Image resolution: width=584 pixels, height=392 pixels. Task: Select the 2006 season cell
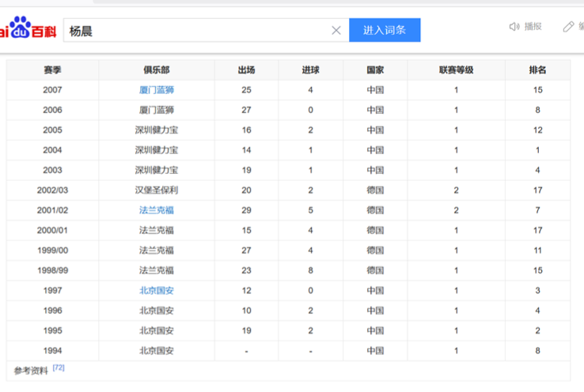coord(52,110)
